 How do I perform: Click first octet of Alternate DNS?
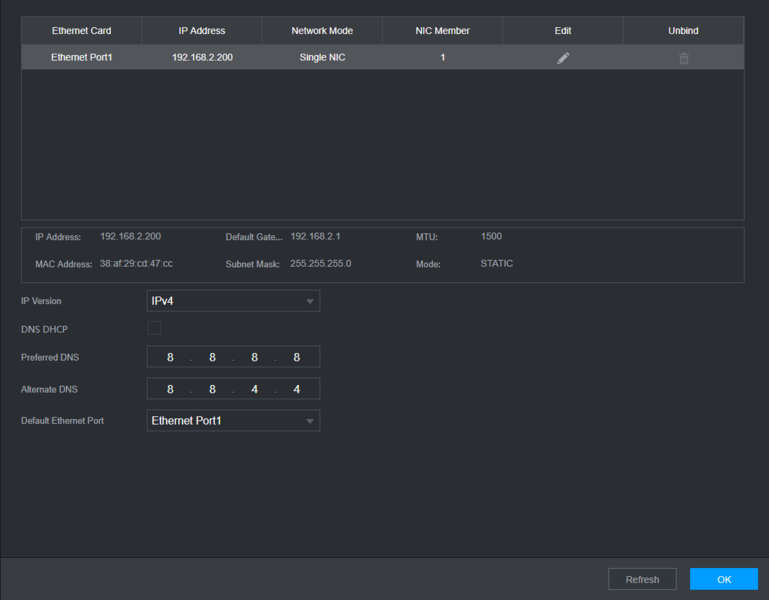pyautogui.click(x=170, y=389)
